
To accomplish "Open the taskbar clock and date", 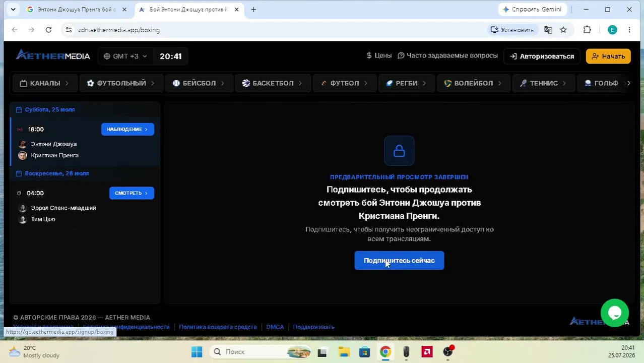I will click(621, 352).
